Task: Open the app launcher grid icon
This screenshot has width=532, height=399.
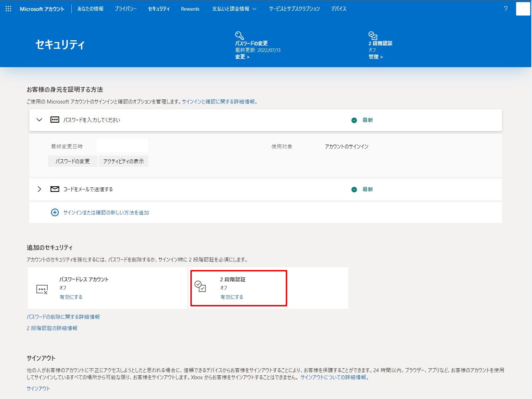Action: [8, 9]
